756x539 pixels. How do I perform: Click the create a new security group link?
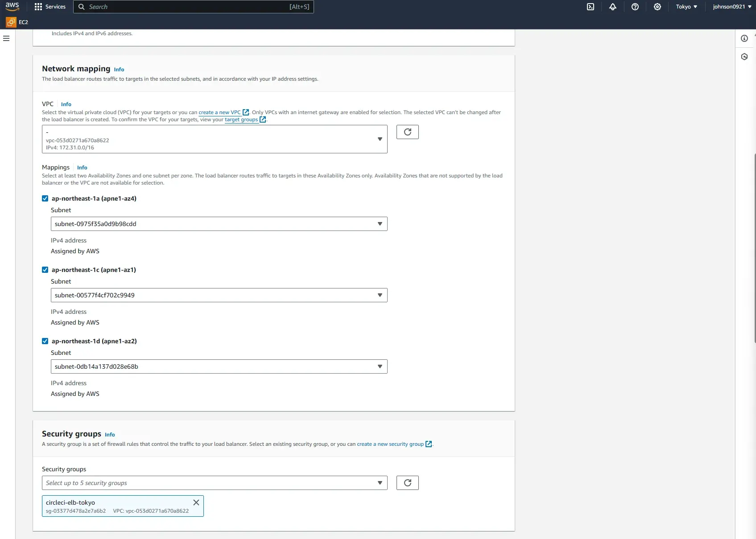coord(390,444)
